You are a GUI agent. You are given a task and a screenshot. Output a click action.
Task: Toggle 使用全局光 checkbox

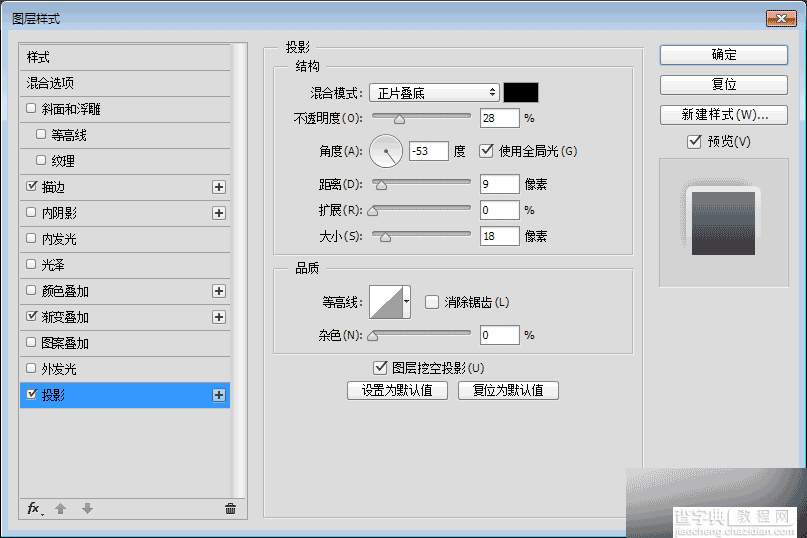coord(486,151)
